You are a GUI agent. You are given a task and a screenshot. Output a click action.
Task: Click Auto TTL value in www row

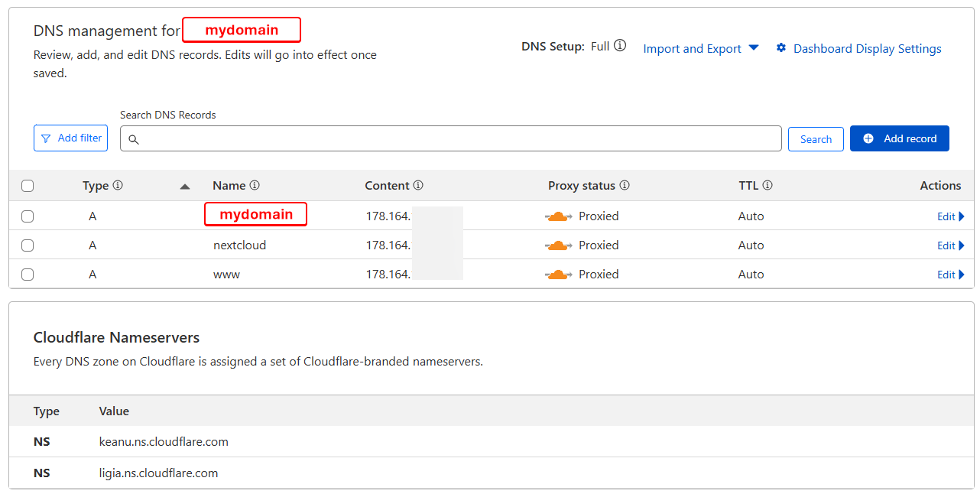(751, 275)
